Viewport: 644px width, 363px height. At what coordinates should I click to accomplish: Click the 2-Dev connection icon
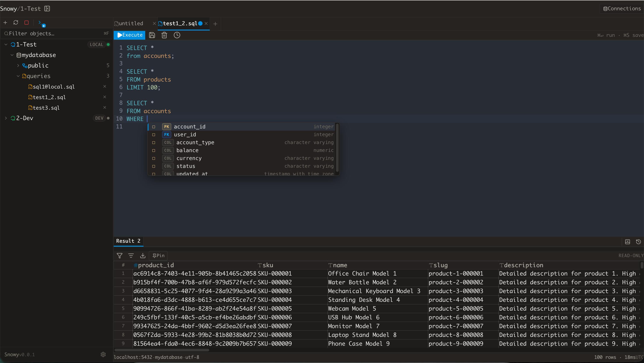pyautogui.click(x=13, y=118)
